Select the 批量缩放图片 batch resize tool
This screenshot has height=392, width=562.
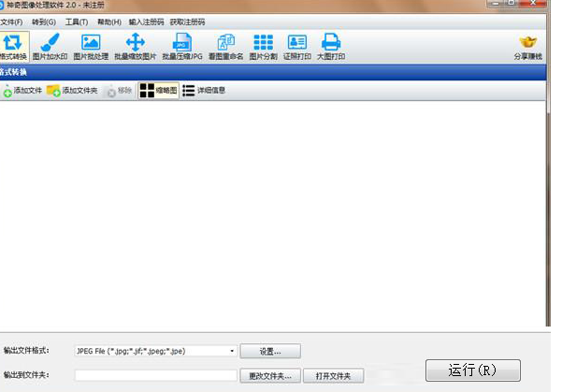135,45
